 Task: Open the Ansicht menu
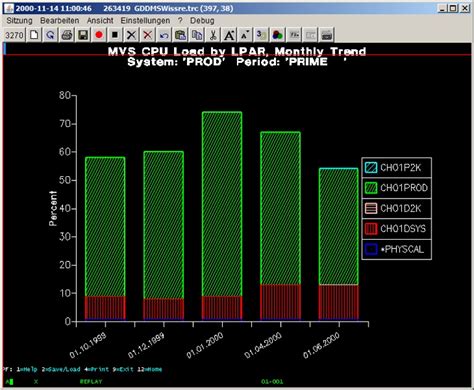coord(100,21)
